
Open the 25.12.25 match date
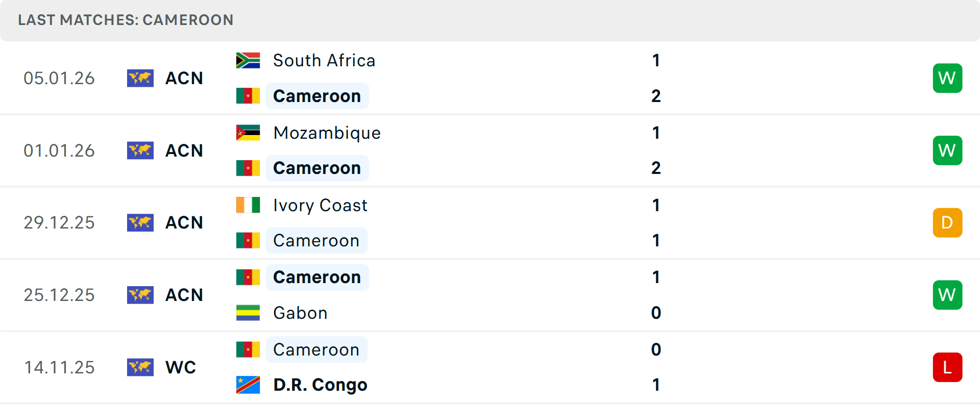[x=59, y=295]
